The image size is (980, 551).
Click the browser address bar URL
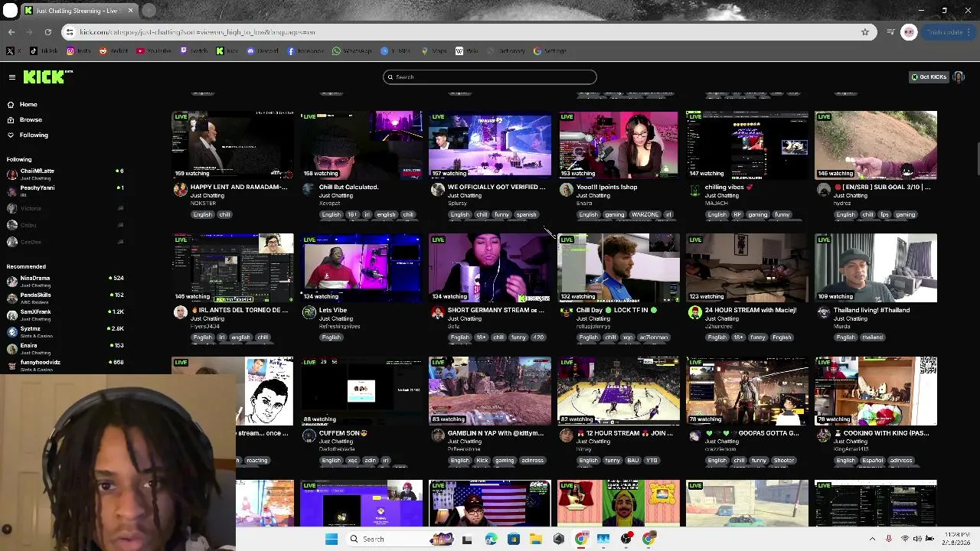pos(198,32)
